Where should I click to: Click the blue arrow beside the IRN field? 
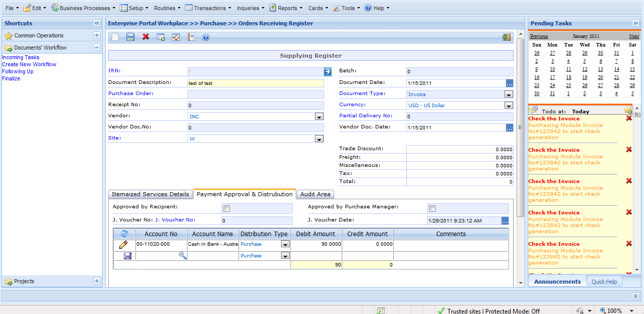(328, 72)
